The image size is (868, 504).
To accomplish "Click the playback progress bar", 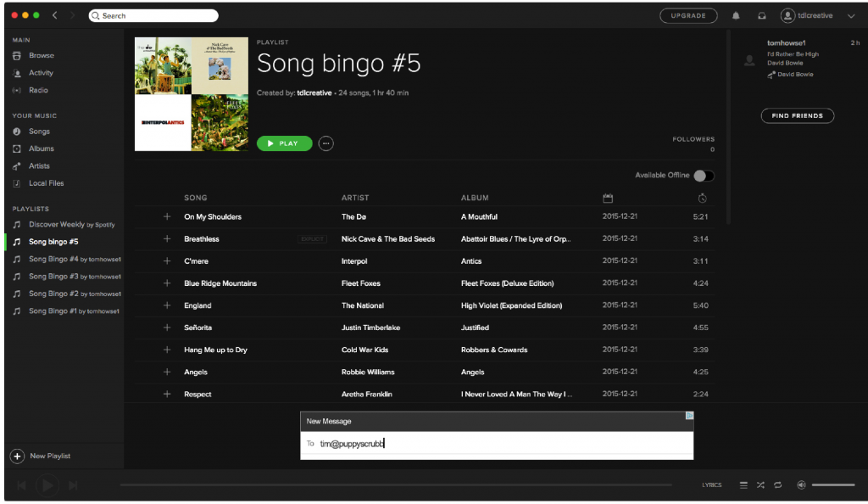I will tap(396, 484).
